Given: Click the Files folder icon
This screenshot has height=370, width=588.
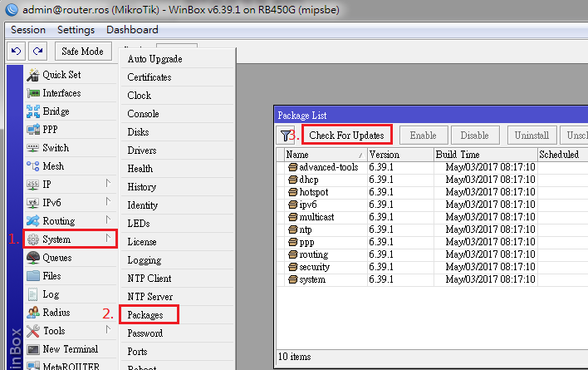Looking at the screenshot, I should [x=33, y=276].
